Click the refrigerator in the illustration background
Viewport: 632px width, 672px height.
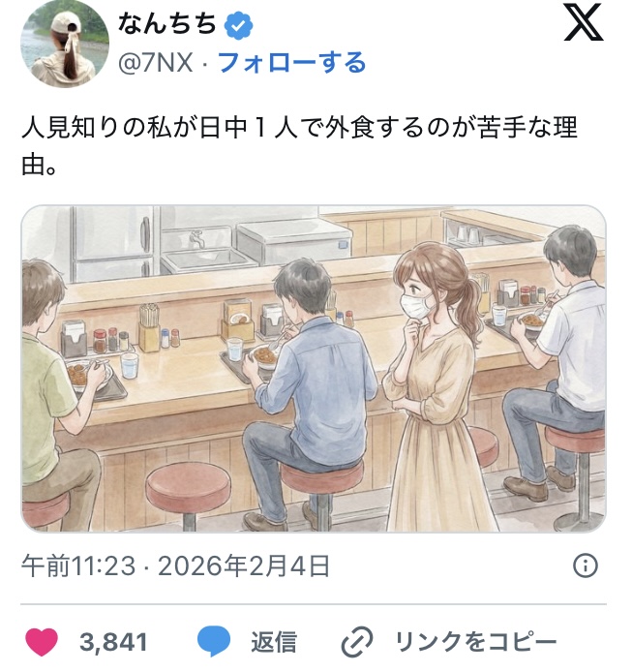pyautogui.click(x=113, y=244)
